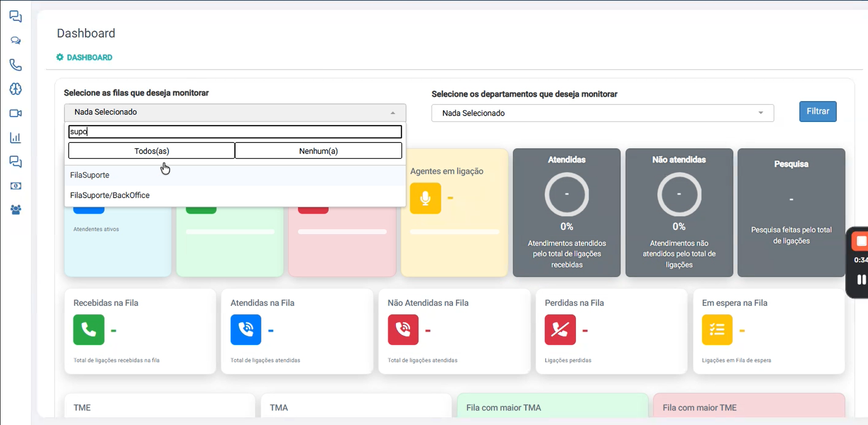Click the brain icon in sidebar
The height and width of the screenshot is (425, 868).
coord(16,89)
